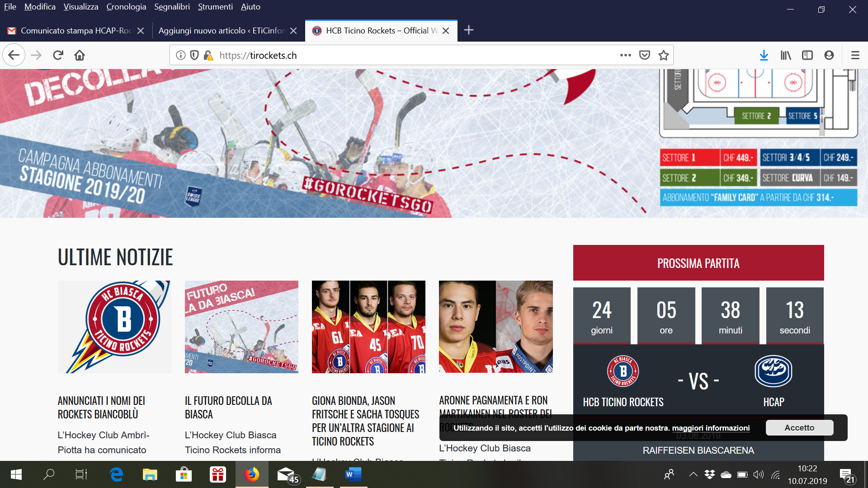The image size is (868, 488).
Task: Open the Aiuto menu
Action: click(x=250, y=7)
